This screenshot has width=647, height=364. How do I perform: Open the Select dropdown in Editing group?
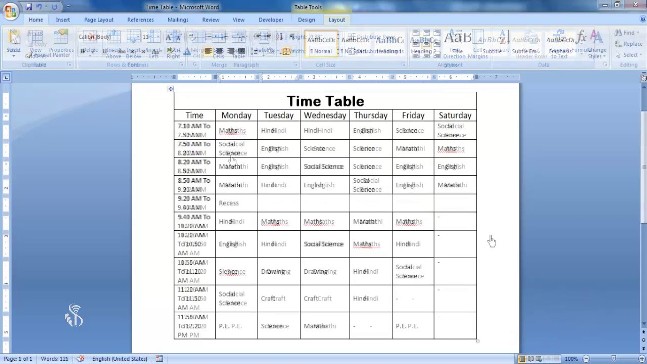(629, 55)
